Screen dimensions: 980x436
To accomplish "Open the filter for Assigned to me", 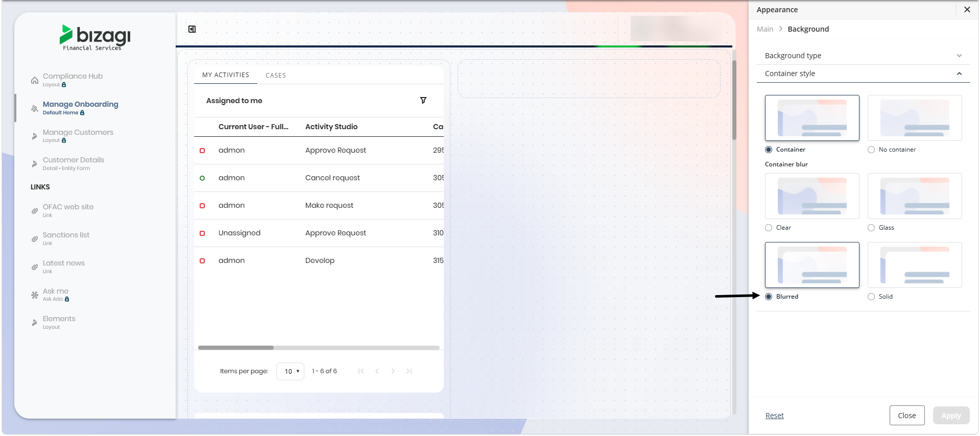I will [x=423, y=101].
